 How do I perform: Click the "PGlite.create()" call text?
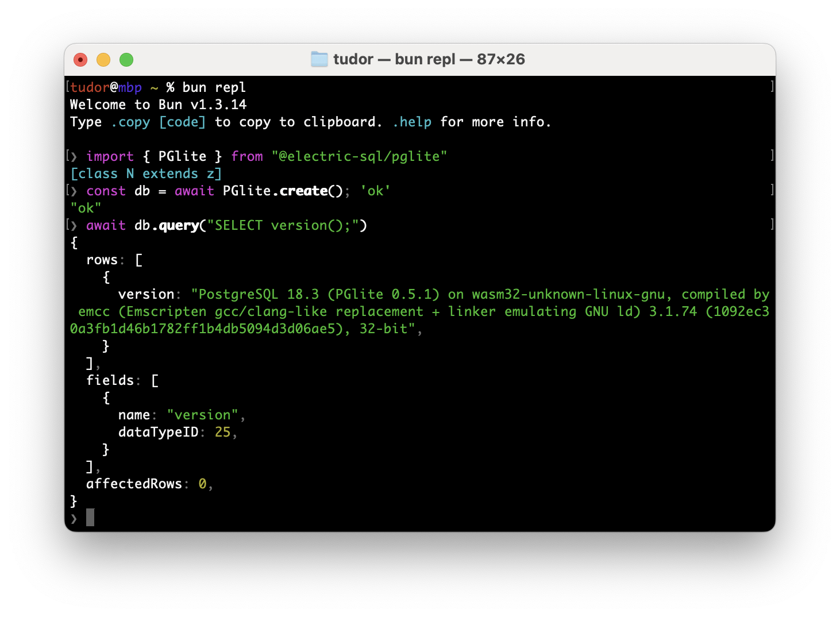point(283,191)
